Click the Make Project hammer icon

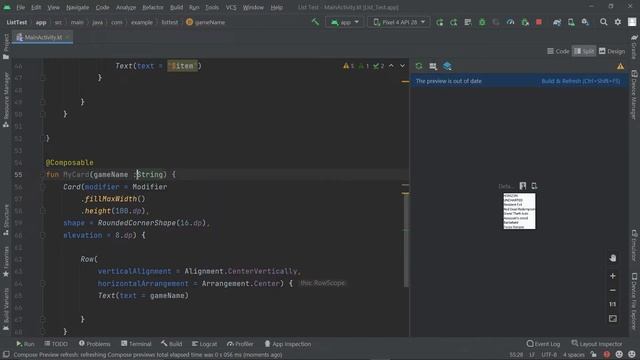315,22
